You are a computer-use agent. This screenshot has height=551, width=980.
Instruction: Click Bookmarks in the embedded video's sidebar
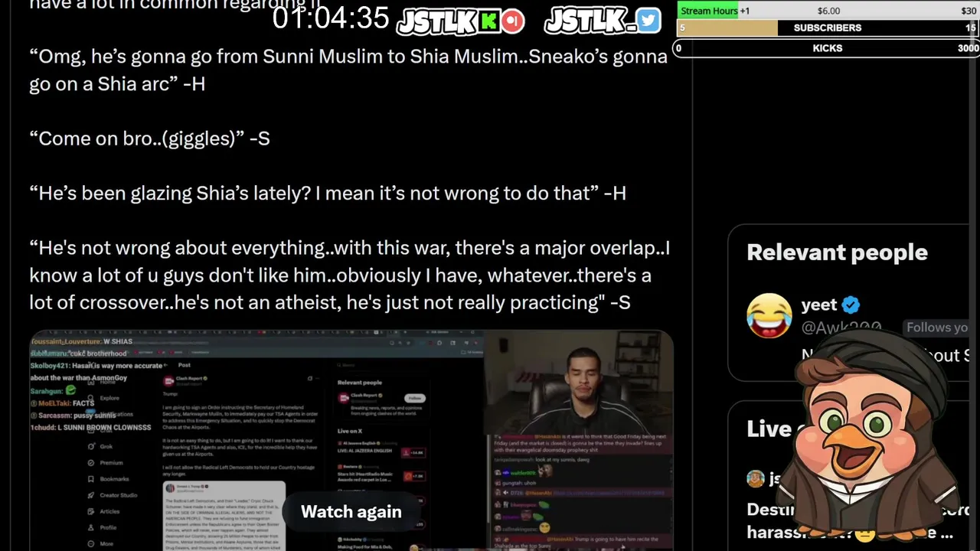click(114, 479)
